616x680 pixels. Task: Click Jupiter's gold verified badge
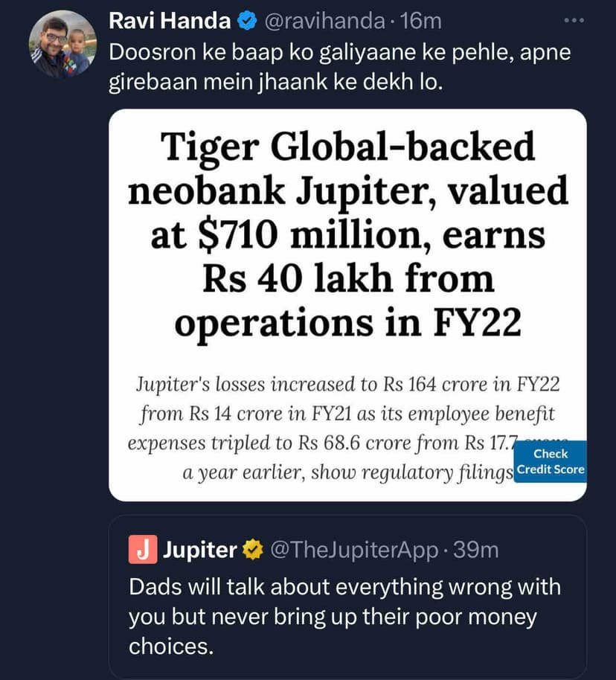(252, 551)
